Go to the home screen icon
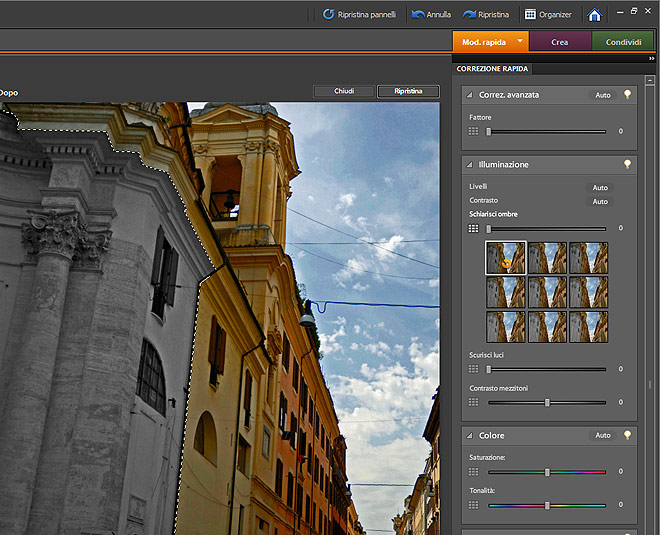 594,15
